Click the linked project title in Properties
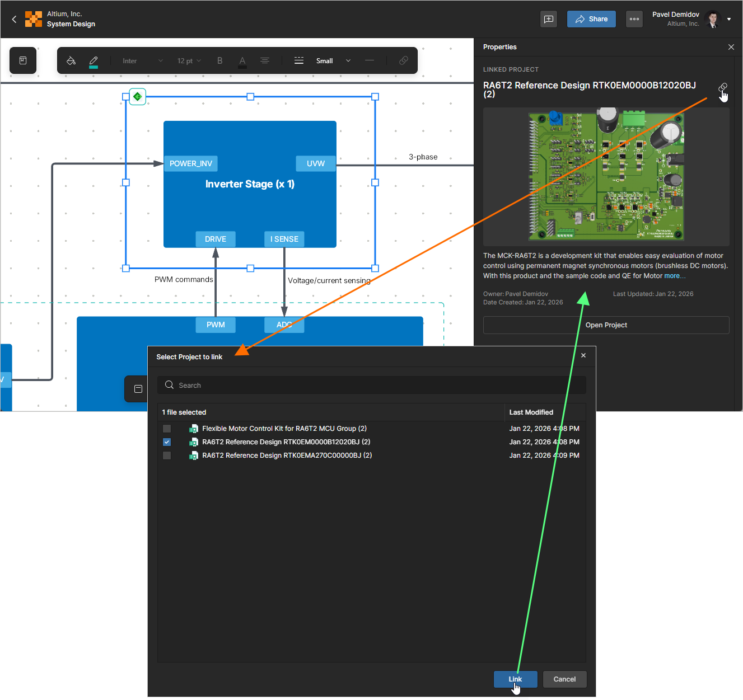Screen dimensions: 743x700 tap(590, 90)
